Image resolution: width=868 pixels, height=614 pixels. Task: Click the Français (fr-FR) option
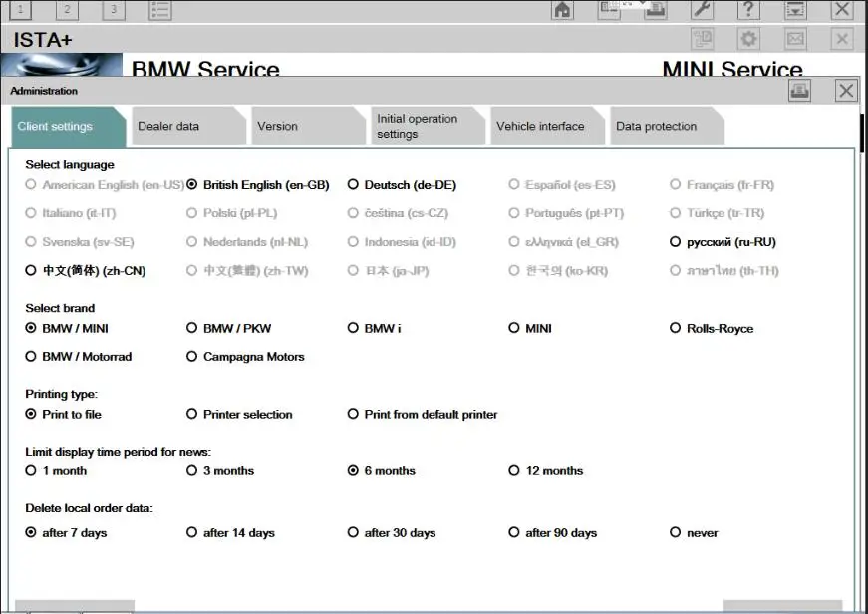point(722,185)
